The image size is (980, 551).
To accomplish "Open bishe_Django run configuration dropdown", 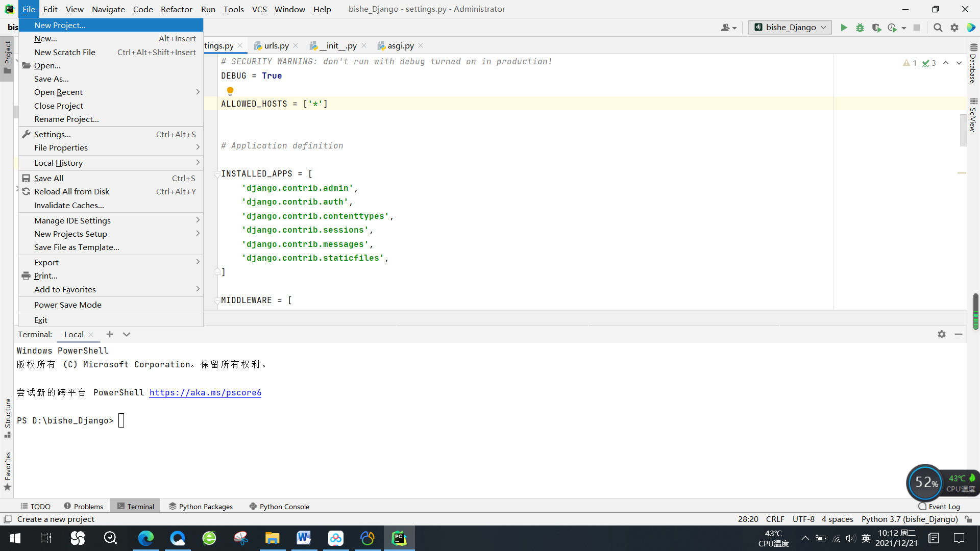I will [790, 28].
